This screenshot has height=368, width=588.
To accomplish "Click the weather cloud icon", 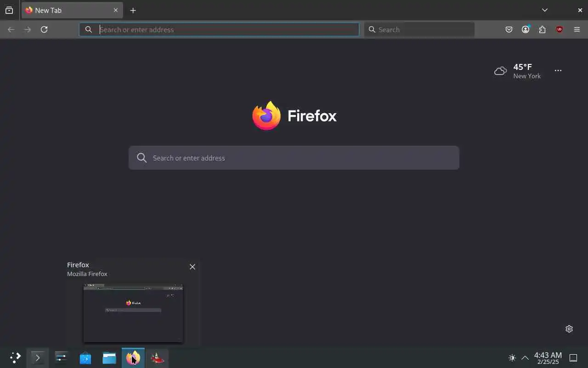I will tap(500, 71).
